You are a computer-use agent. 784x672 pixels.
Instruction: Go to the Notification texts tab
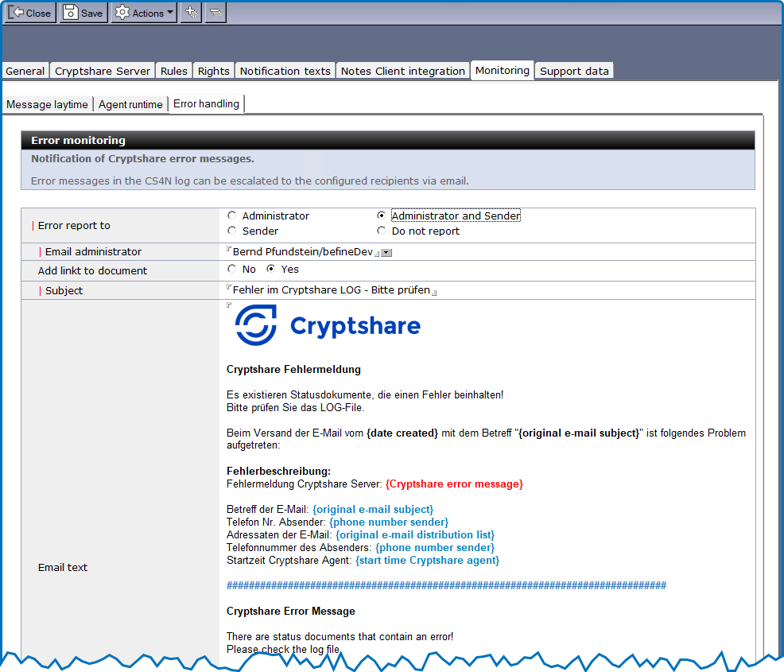tap(285, 71)
